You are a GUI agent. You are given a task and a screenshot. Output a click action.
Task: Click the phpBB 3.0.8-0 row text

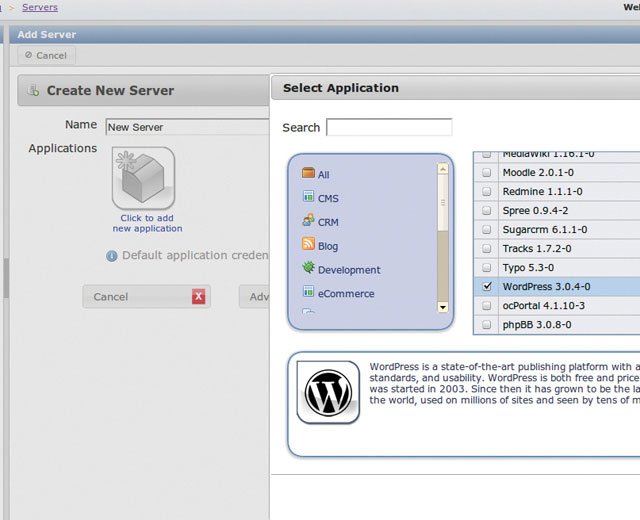coord(537,325)
